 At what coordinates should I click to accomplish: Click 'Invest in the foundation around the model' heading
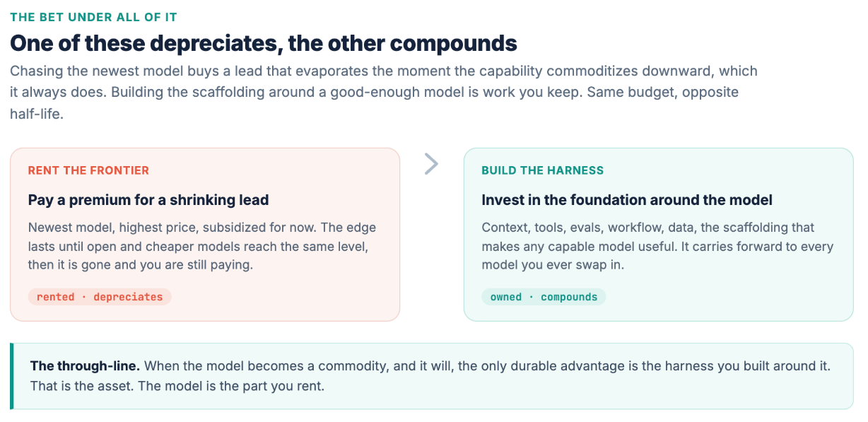click(627, 200)
